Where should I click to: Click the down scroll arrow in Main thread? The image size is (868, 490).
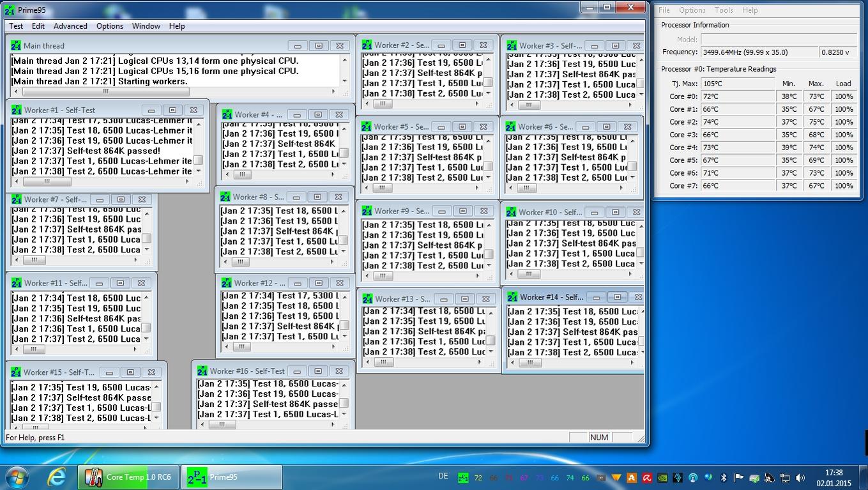[345, 81]
